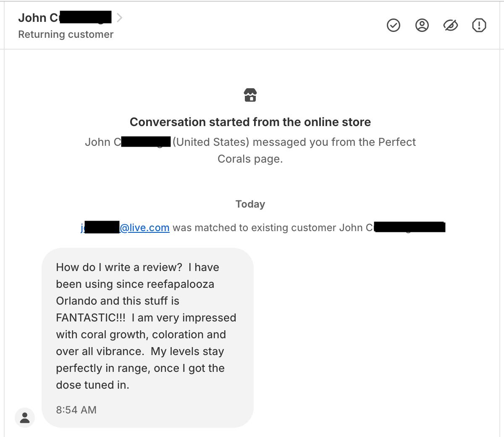Image resolution: width=504 pixels, height=437 pixels.
Task: Open the person profile icon in header
Action: pyautogui.click(x=422, y=26)
